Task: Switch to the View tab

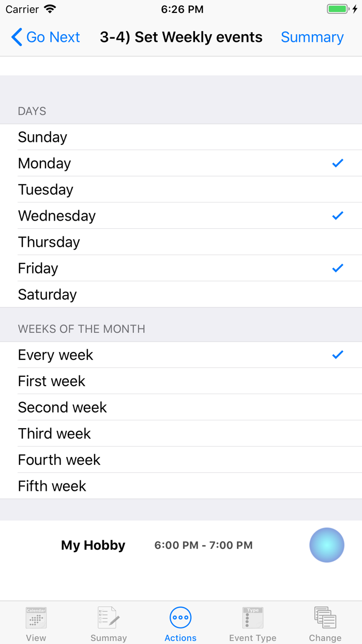Action: [36, 623]
